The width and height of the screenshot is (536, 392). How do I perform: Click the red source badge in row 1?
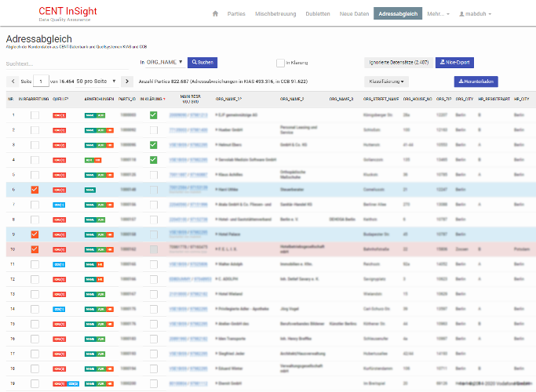[59, 115]
